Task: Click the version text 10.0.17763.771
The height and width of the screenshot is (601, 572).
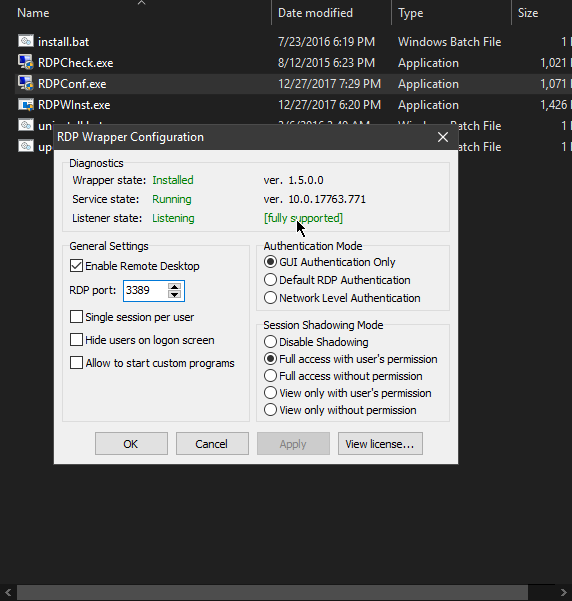Action: pos(327,199)
